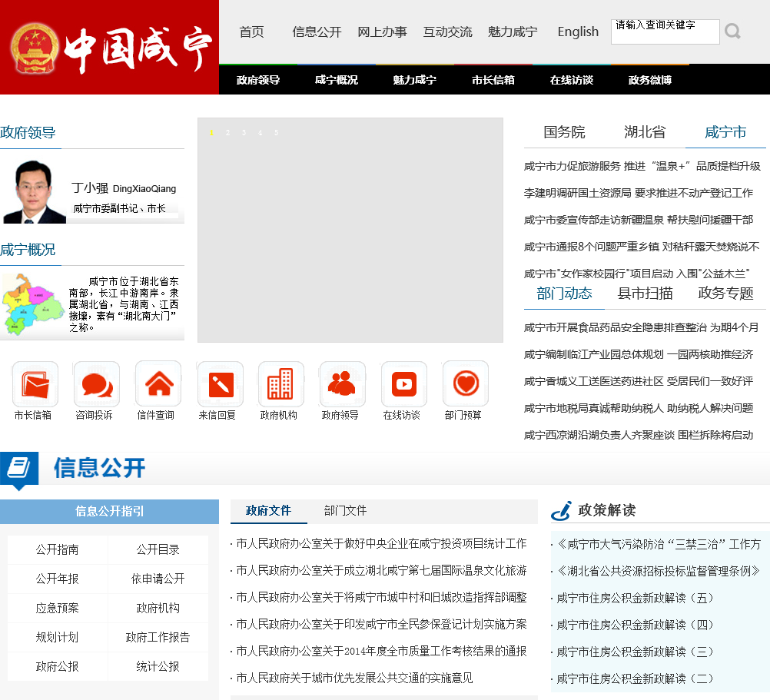The image size is (770, 700).
Task: Open the 来信回复 pencil icon
Action: [220, 384]
